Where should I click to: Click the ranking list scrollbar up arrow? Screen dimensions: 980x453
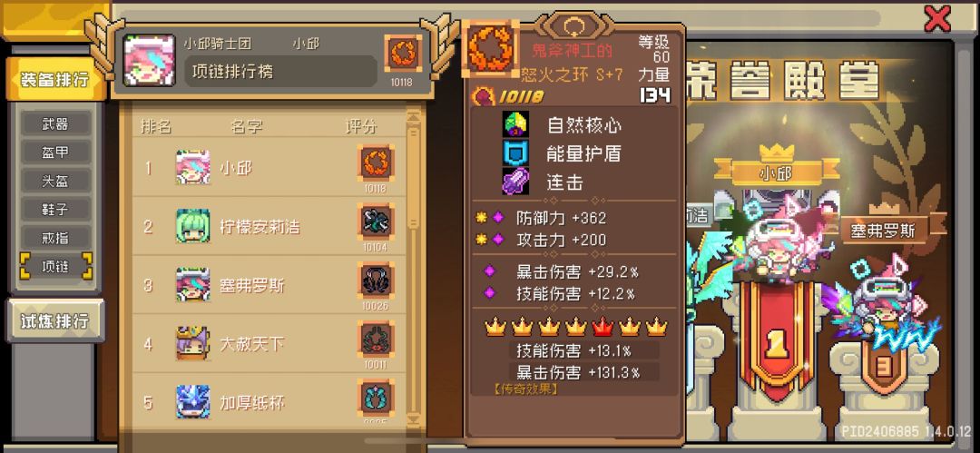coord(414,116)
